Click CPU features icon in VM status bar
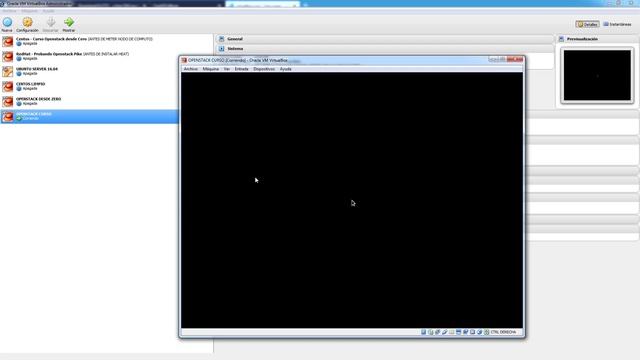 [473, 332]
